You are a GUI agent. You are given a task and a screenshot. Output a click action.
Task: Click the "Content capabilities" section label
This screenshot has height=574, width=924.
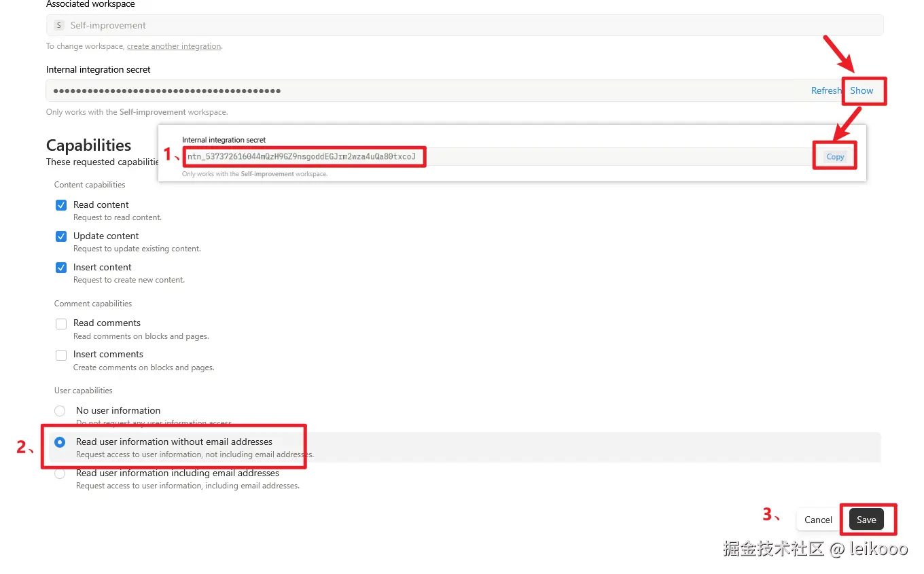[90, 185]
